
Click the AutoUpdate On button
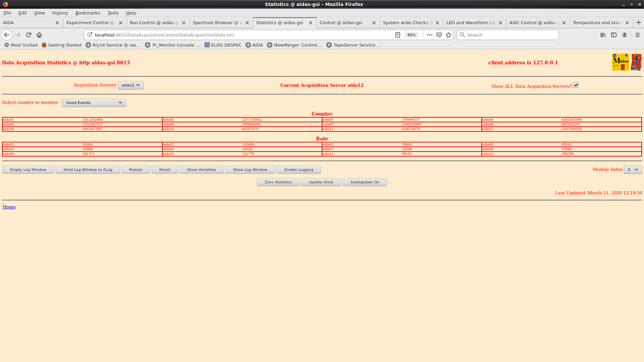click(365, 182)
